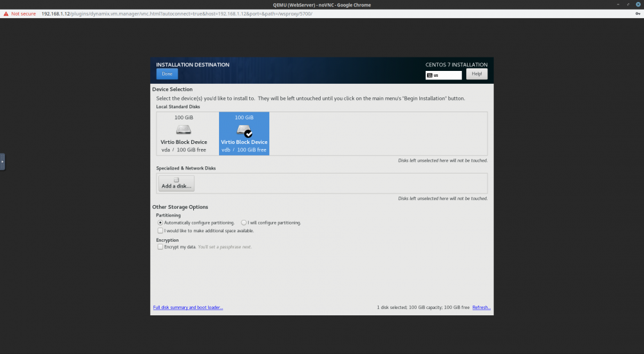Click the us keyboard layout field
644x354 pixels.
[444, 75]
